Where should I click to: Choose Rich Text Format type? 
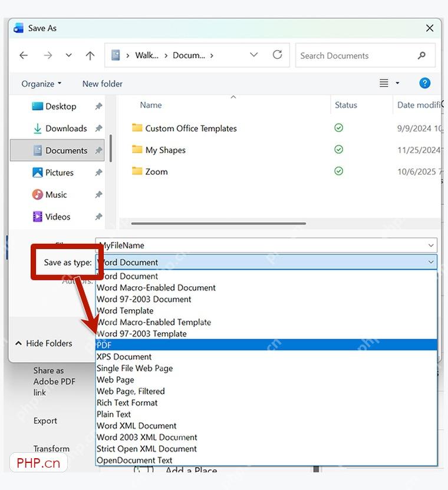click(266, 403)
